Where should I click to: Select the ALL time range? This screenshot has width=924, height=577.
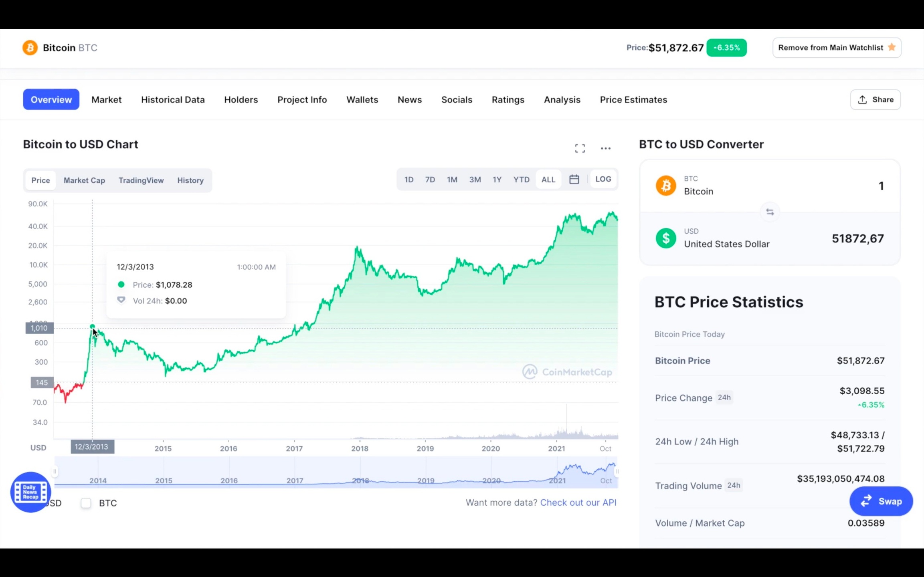click(548, 180)
